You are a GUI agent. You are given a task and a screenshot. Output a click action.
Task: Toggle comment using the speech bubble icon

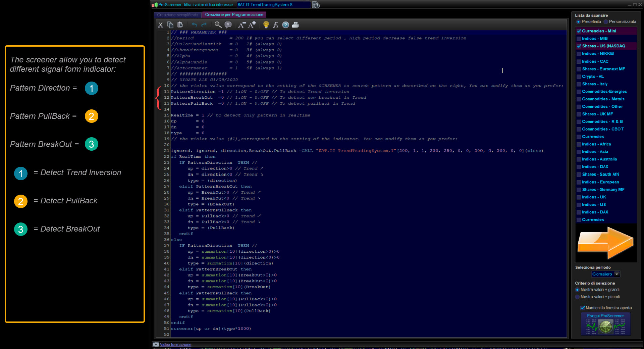point(228,25)
